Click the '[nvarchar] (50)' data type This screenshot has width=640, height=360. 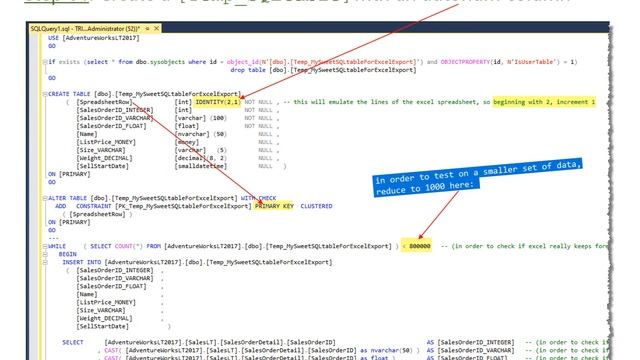pos(200,134)
